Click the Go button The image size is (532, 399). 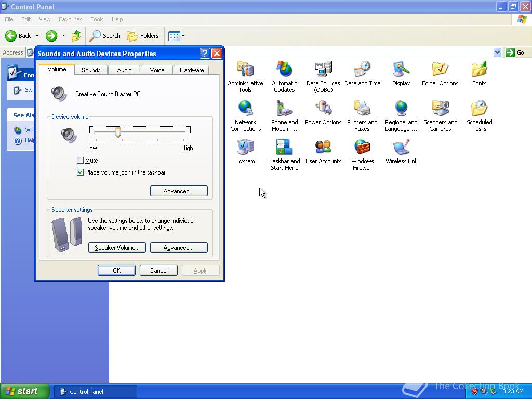[515, 52]
